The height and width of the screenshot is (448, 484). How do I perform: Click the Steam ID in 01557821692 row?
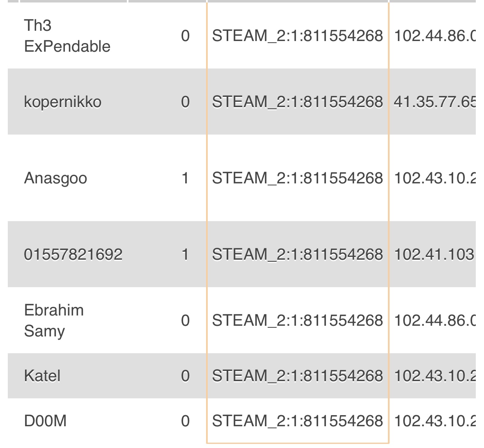(x=298, y=254)
